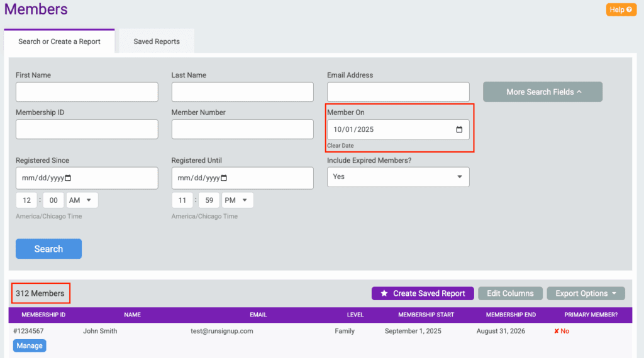
Task: Switch to the Saved Reports tab
Action: coord(157,41)
